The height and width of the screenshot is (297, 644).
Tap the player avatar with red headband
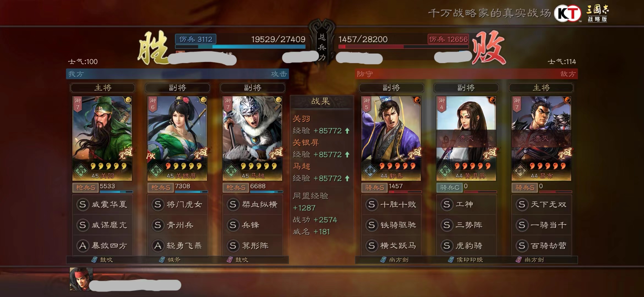(81, 279)
